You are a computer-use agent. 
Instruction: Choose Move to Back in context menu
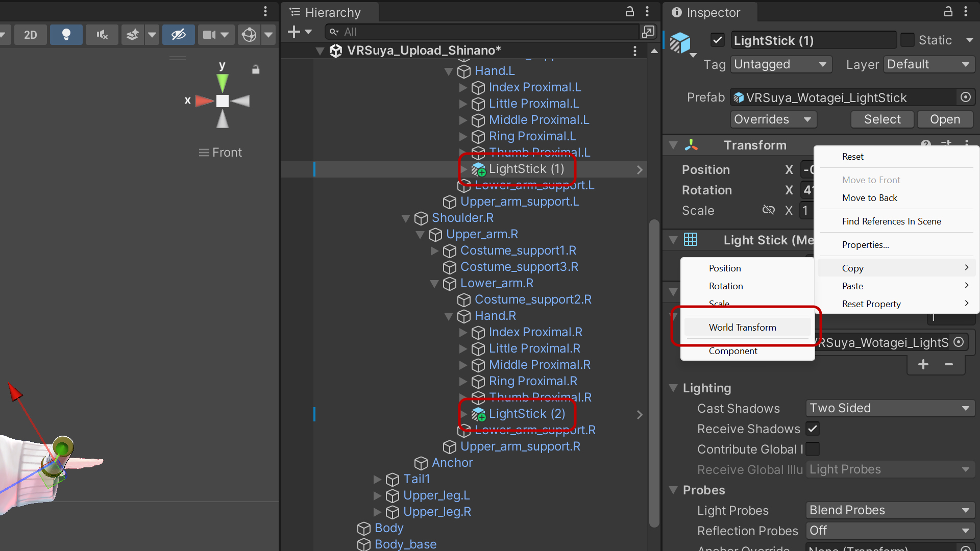click(896, 198)
